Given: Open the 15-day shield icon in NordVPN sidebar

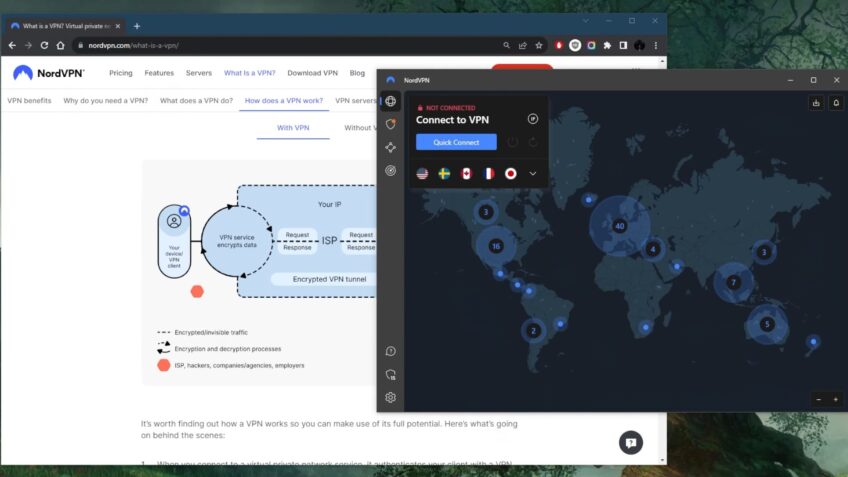Looking at the screenshot, I should coord(390,374).
